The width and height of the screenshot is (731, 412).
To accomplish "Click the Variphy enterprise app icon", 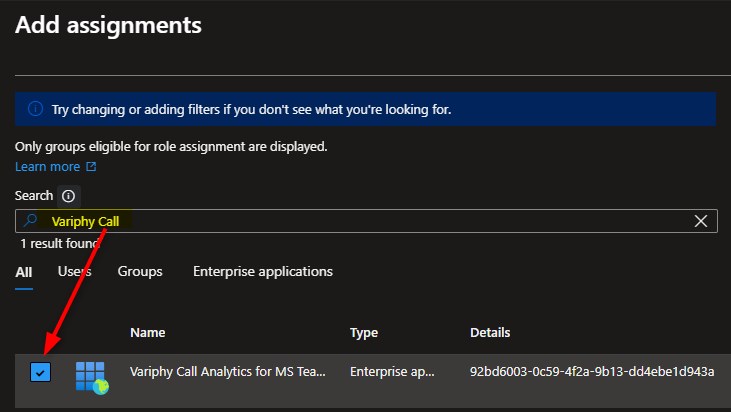I will pos(92,378).
